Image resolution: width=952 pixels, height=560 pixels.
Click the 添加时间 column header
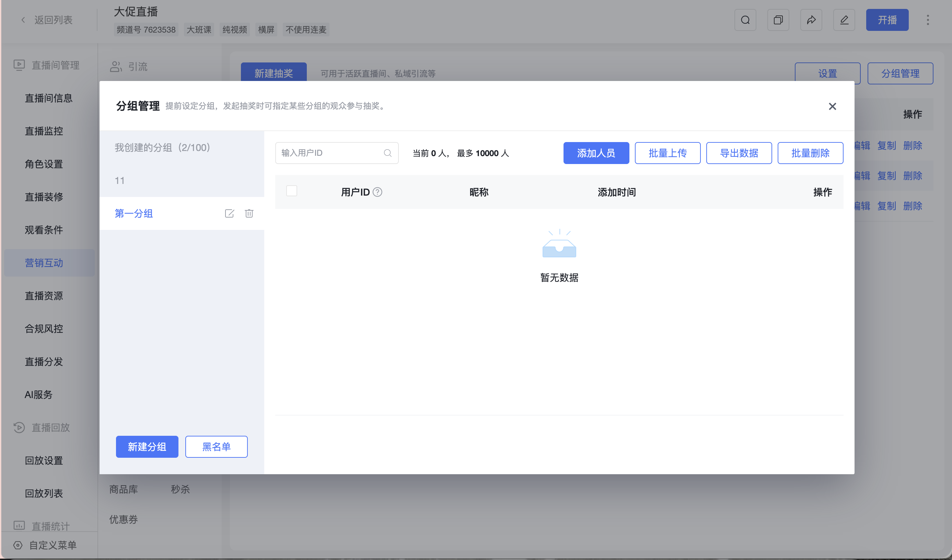point(617,192)
